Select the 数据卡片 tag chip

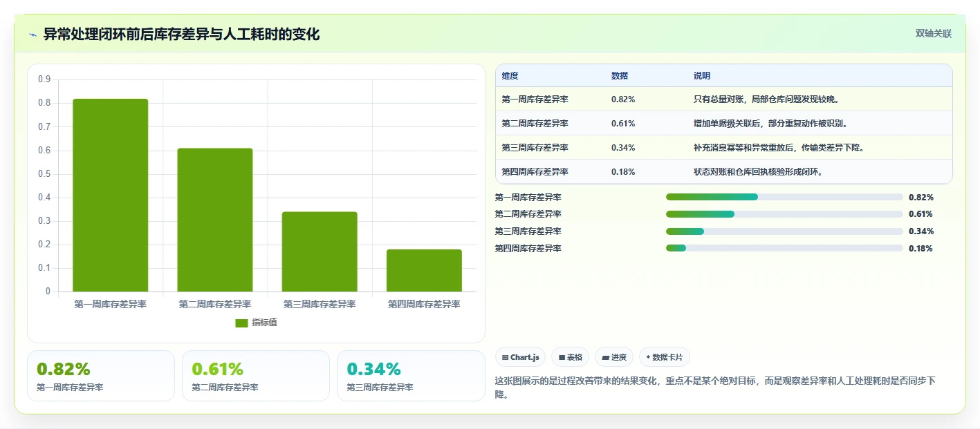664,357
